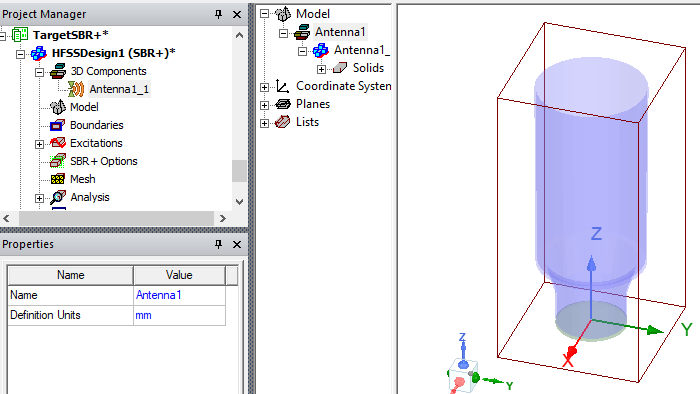Close the Project Manager panel
Image resolution: width=700 pixels, height=394 pixels.
coord(237,14)
